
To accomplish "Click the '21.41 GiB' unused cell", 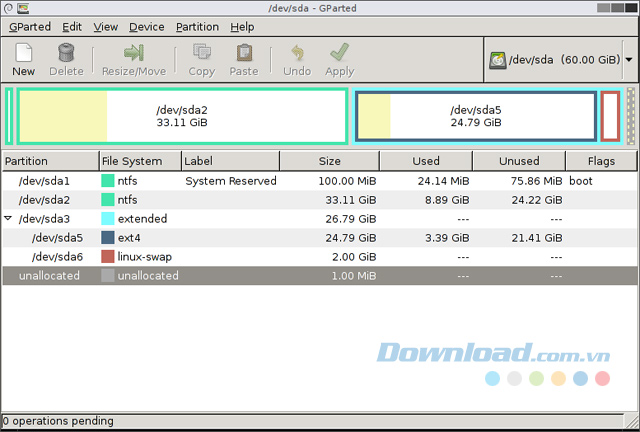I will tap(537, 238).
